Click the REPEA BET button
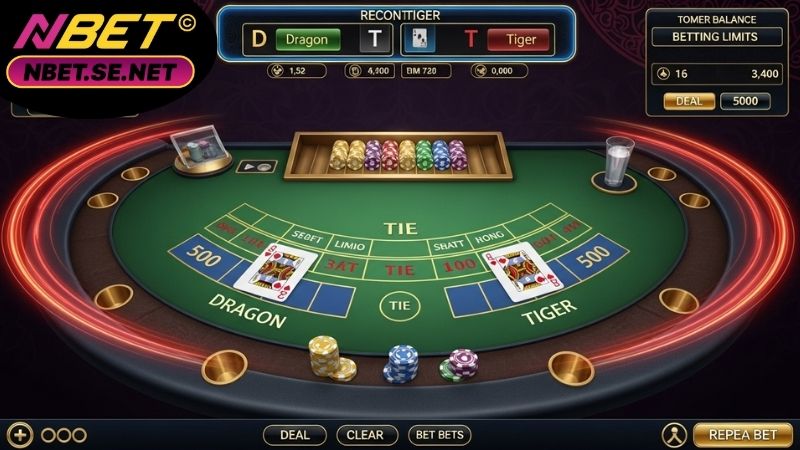 (x=743, y=435)
